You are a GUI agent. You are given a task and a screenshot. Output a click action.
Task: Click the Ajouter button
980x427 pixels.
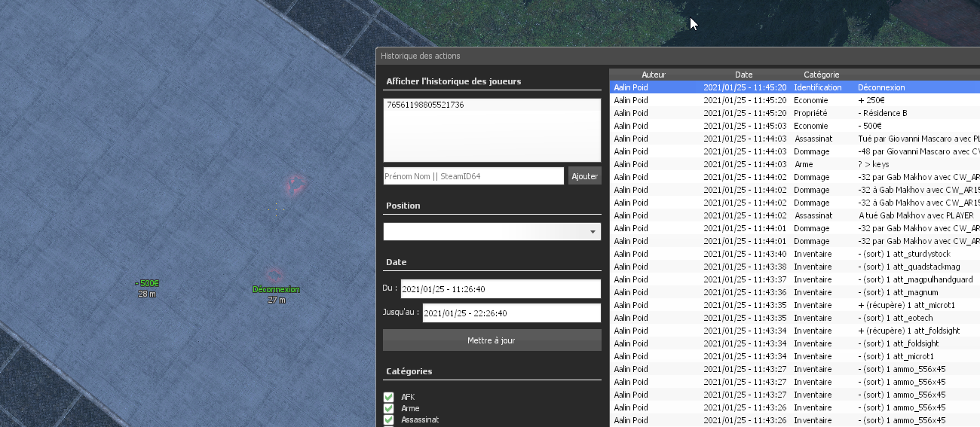click(x=584, y=176)
